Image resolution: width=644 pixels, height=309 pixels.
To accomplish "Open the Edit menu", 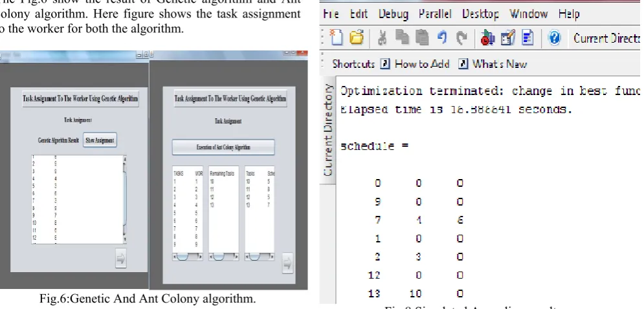I will tap(359, 14).
